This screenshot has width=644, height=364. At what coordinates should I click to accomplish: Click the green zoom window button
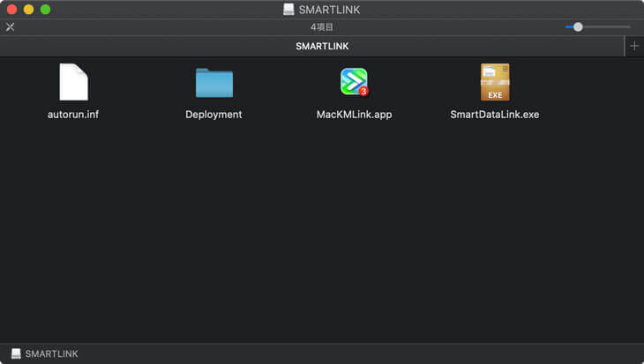tap(46, 10)
